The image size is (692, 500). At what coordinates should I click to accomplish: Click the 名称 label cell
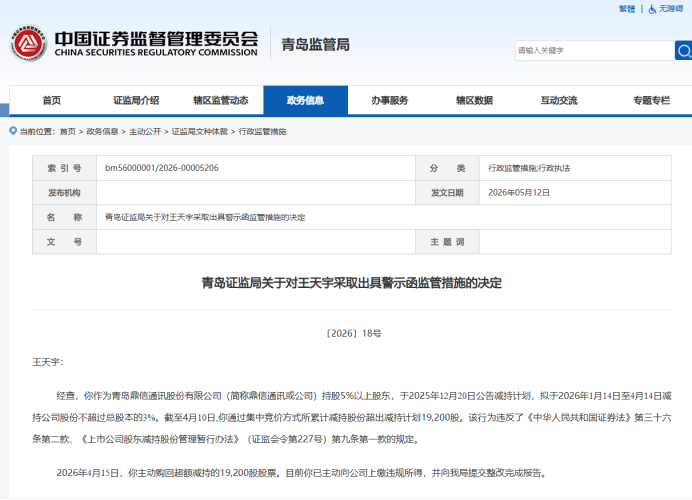tap(64, 217)
